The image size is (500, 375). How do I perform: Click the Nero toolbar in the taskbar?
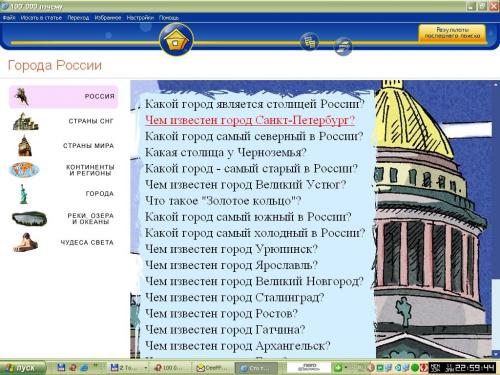(x=308, y=368)
